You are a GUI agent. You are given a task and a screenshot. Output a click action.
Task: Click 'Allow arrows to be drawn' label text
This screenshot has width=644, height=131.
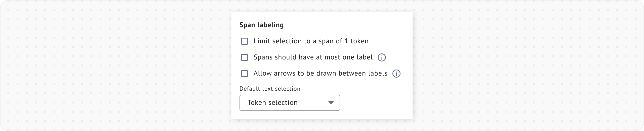tap(320, 74)
